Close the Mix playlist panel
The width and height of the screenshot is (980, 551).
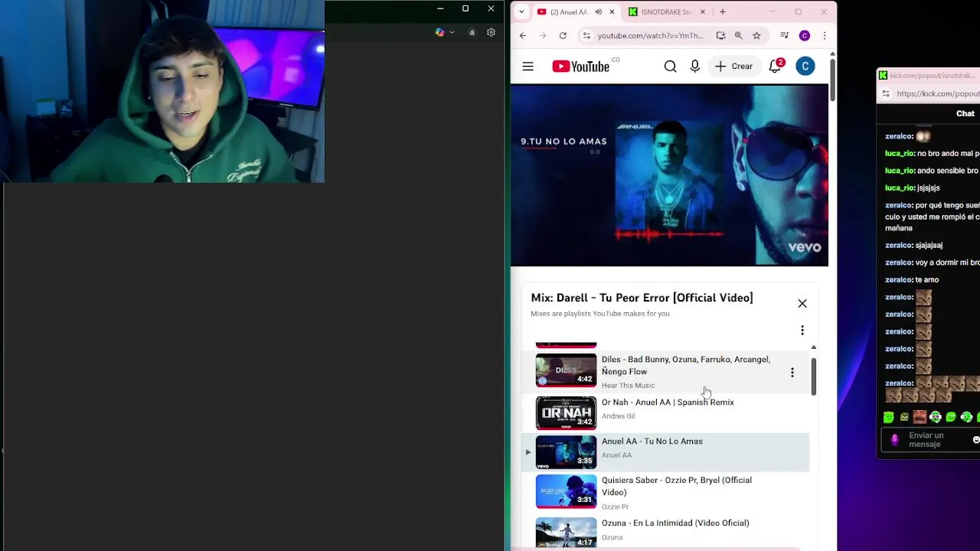[x=802, y=304]
